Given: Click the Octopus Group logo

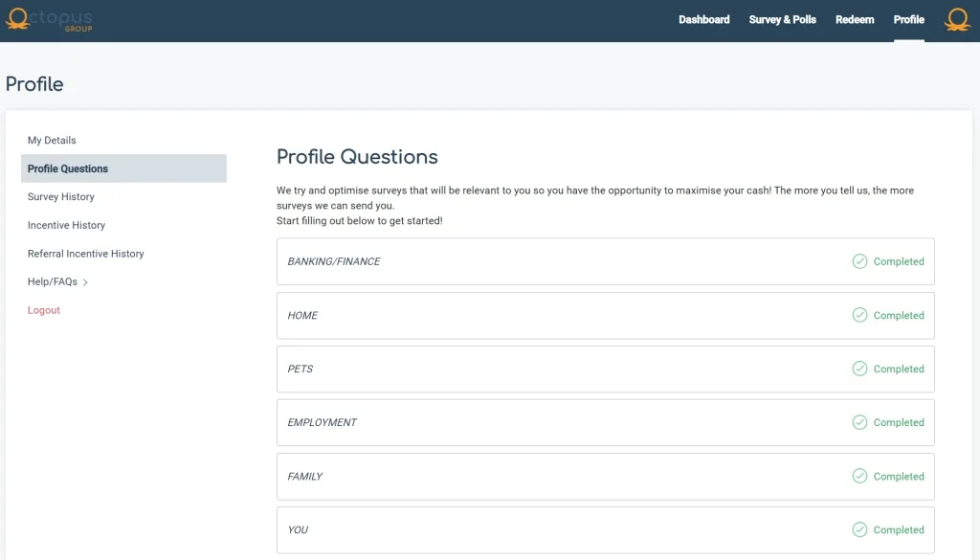Looking at the screenshot, I should [x=49, y=20].
